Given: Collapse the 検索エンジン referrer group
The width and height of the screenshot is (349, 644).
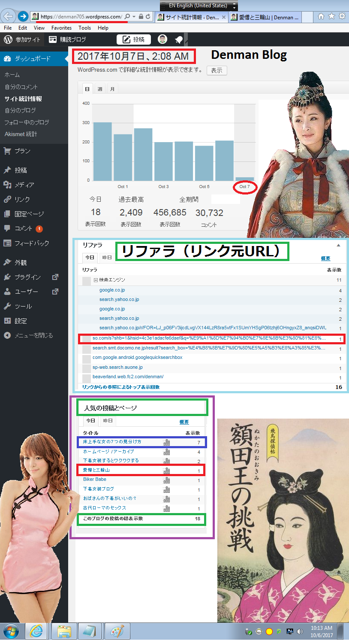Looking at the screenshot, I should 96,280.
